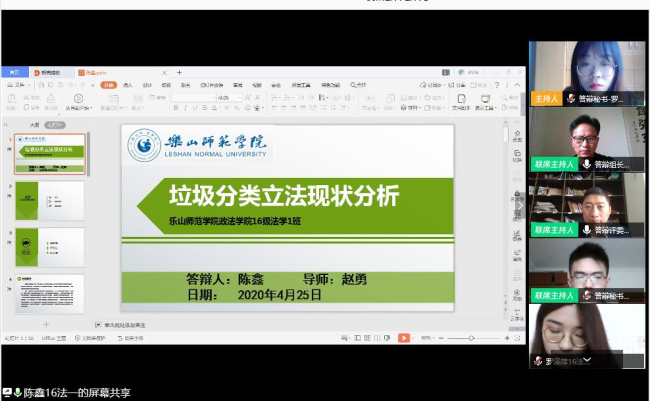Open new document tab with plus

(x=180, y=73)
